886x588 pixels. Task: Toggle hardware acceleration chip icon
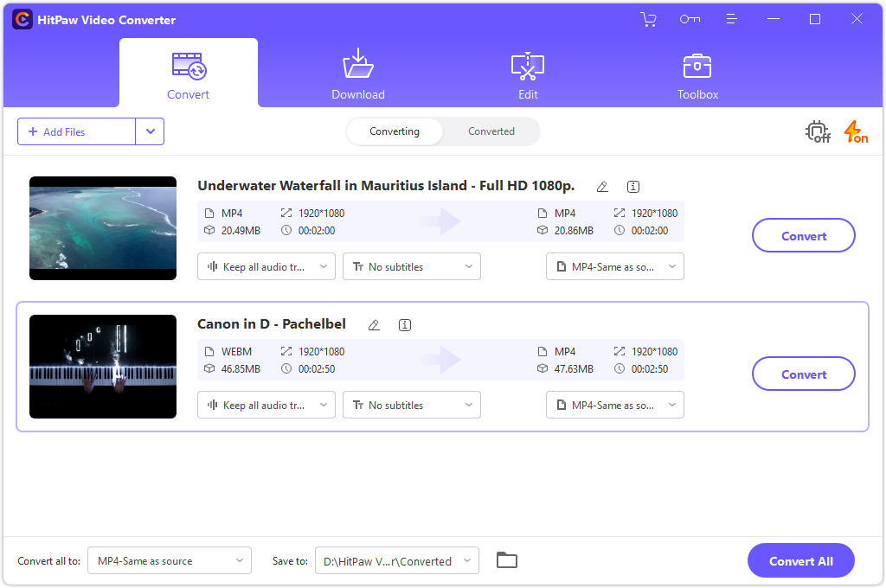pos(817,132)
